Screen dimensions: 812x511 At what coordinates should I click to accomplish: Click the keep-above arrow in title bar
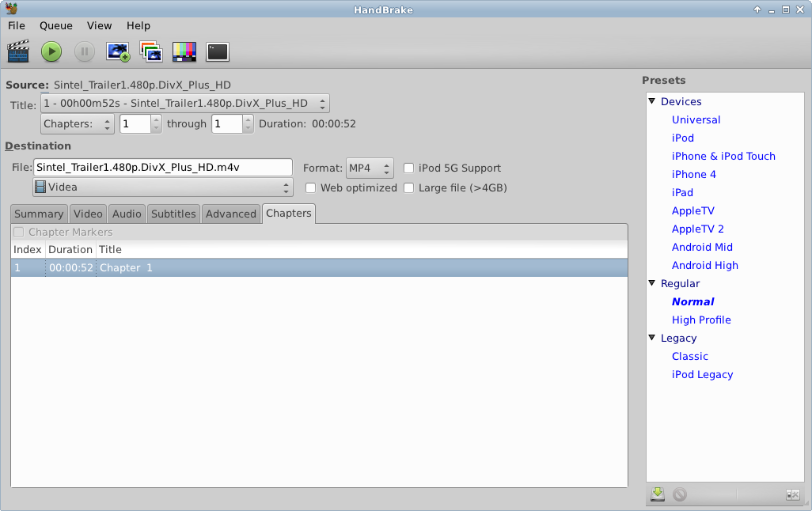click(x=757, y=9)
